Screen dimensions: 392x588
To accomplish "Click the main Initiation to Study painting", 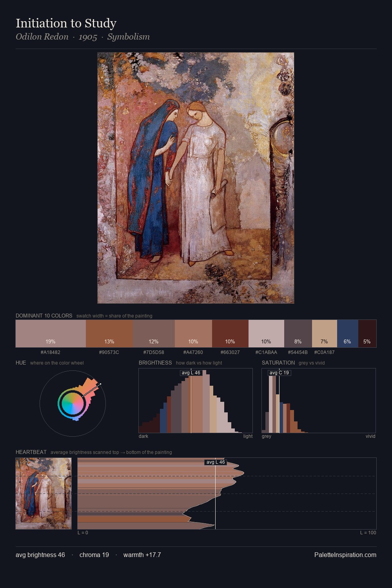I will tap(196, 178).
